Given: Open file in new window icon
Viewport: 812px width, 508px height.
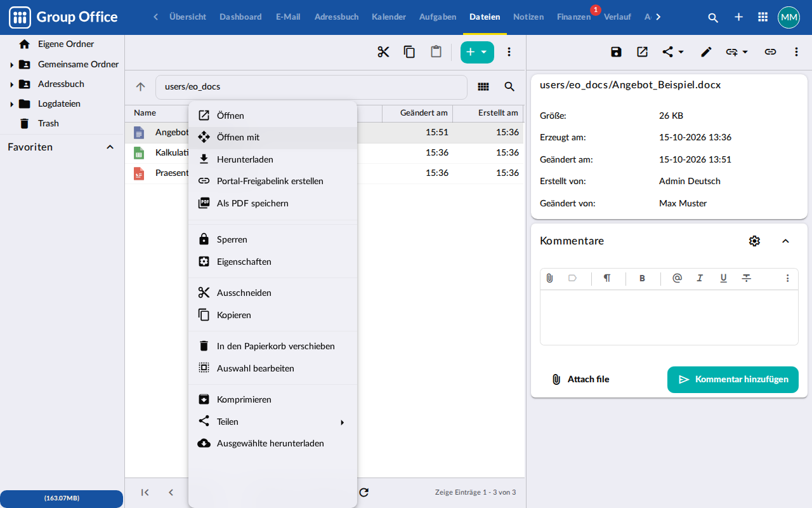Looking at the screenshot, I should 642,52.
